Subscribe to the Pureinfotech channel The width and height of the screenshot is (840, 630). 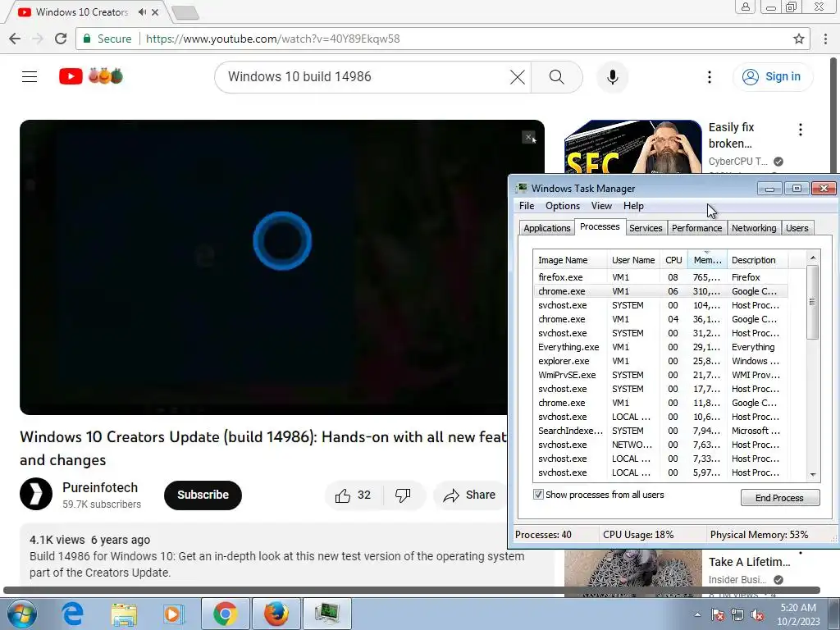tap(203, 495)
